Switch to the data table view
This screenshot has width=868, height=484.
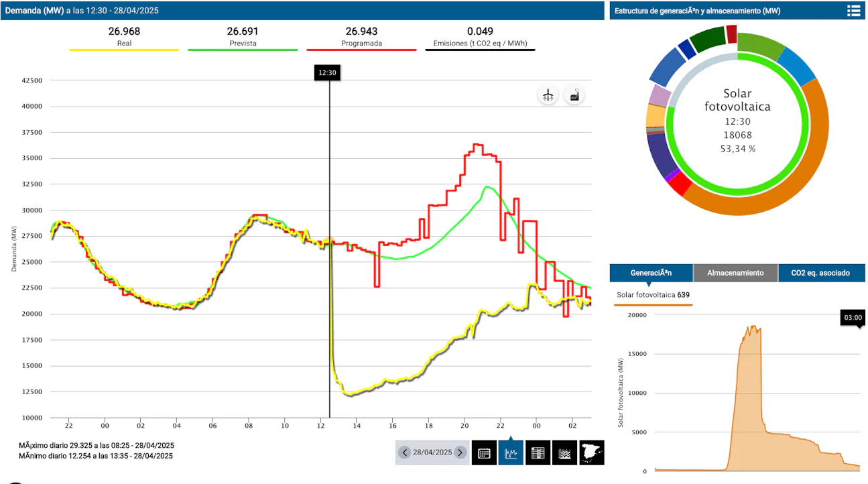click(x=538, y=452)
